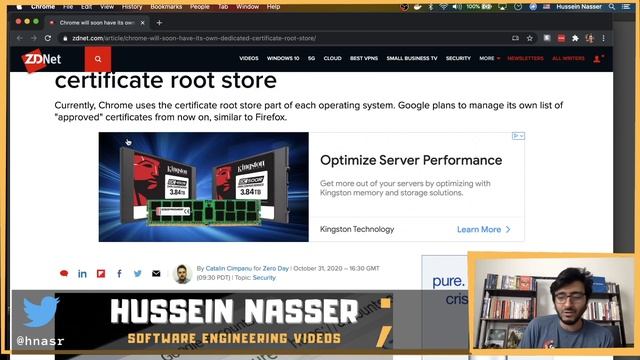Click the zdnet.com address bar

tap(286, 38)
